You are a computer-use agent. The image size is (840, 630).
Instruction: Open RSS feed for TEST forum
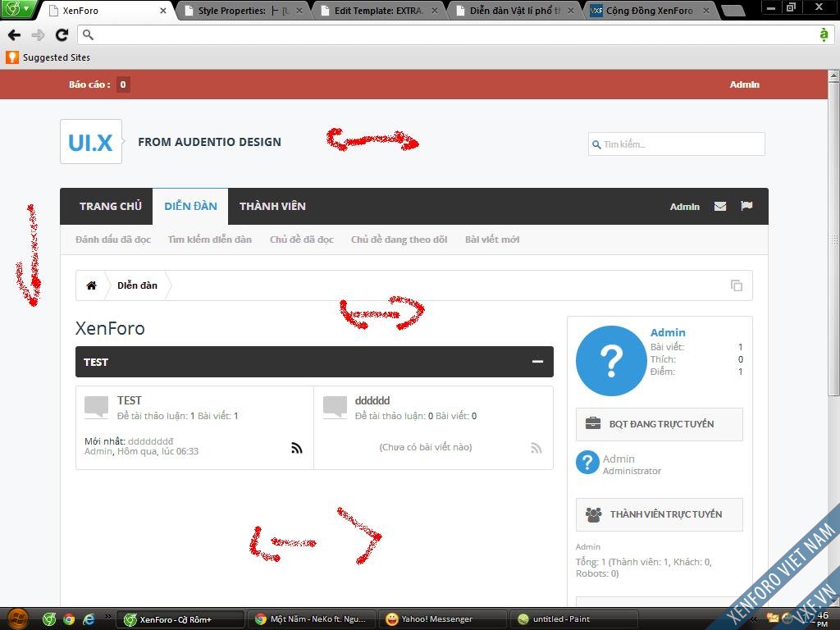[296, 448]
